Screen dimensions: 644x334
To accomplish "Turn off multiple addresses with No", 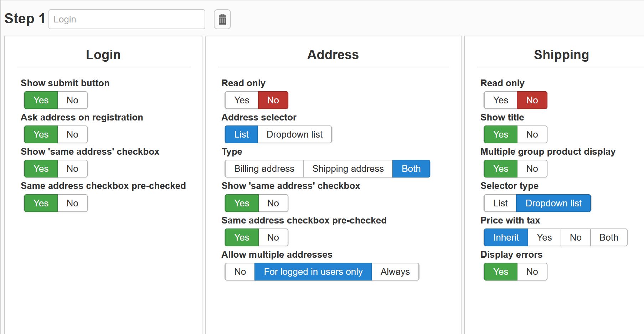I will click(x=240, y=272).
